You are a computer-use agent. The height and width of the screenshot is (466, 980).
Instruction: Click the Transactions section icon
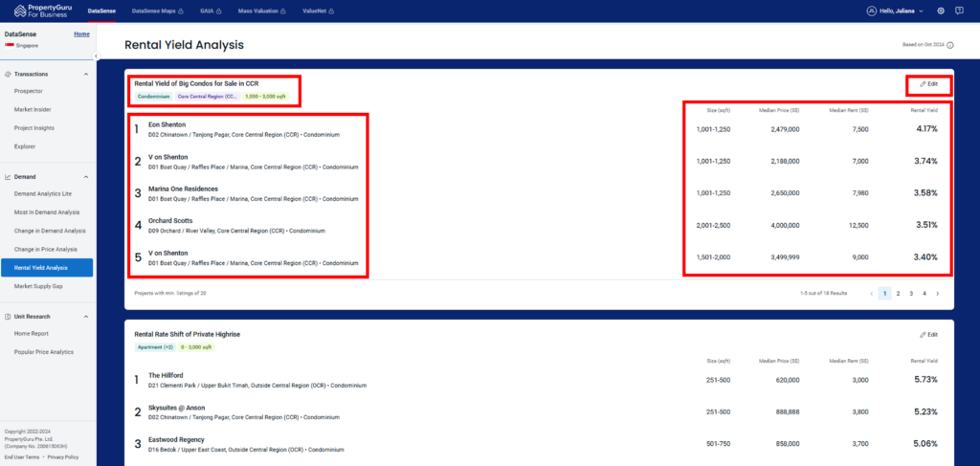click(x=8, y=74)
